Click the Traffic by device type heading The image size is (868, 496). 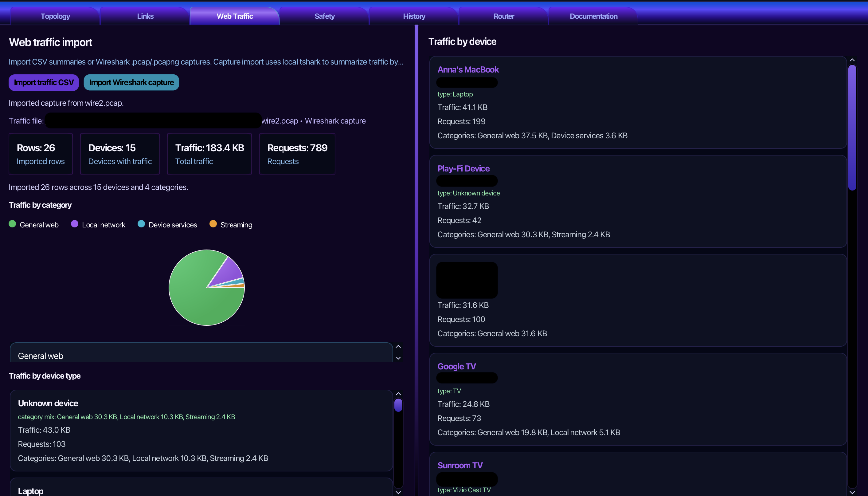click(x=44, y=376)
